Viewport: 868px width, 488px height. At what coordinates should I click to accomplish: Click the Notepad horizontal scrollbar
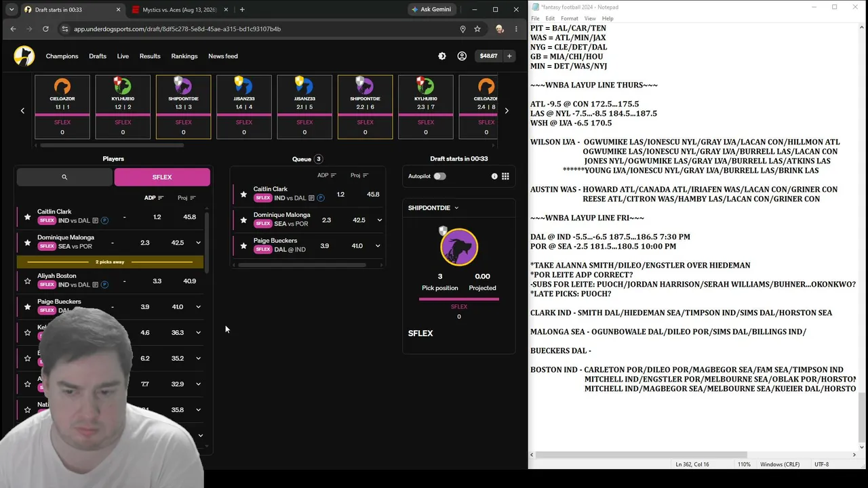point(641,455)
